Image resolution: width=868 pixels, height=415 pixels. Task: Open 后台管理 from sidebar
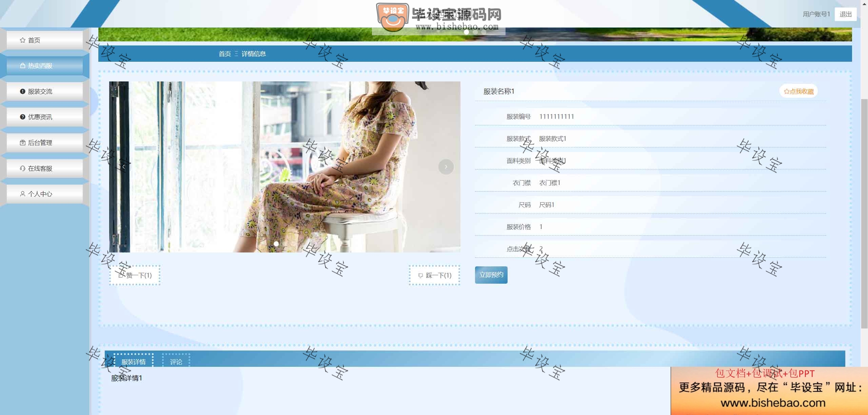(44, 143)
